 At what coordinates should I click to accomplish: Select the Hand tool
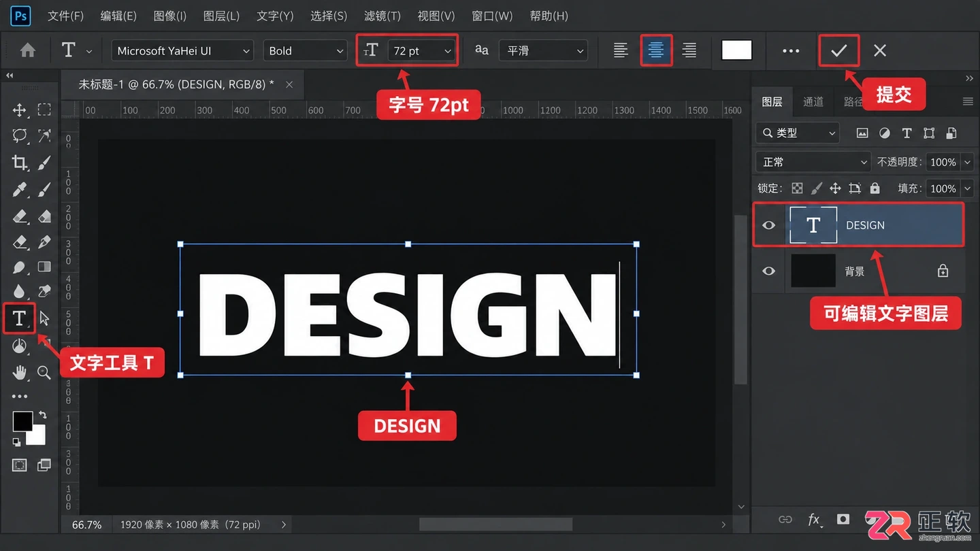19,372
